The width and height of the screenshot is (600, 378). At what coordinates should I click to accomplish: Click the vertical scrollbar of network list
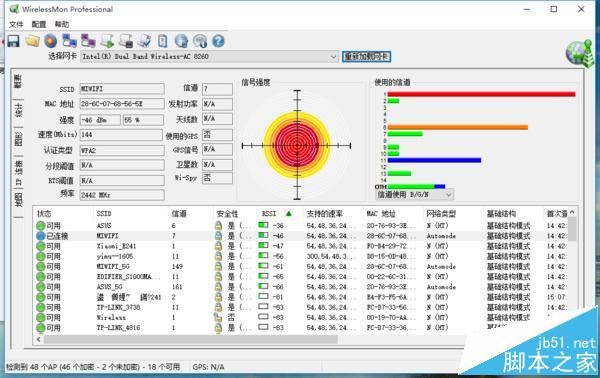coord(572,229)
